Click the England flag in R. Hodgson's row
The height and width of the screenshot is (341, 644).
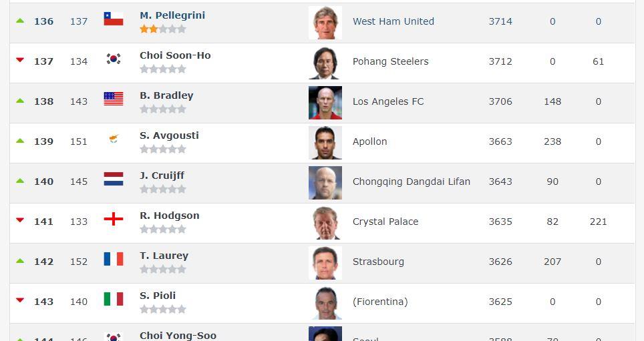pyautogui.click(x=114, y=219)
